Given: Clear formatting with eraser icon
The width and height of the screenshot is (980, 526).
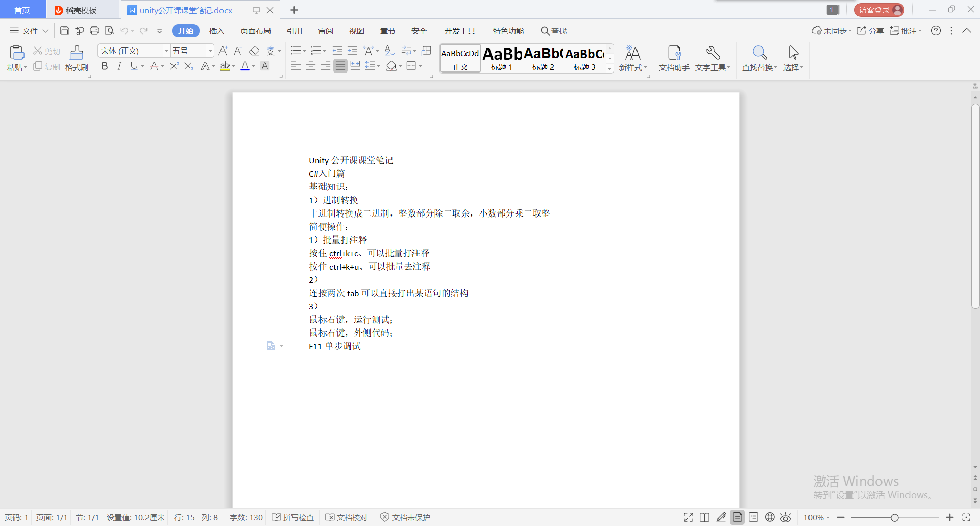Looking at the screenshot, I should [254, 51].
